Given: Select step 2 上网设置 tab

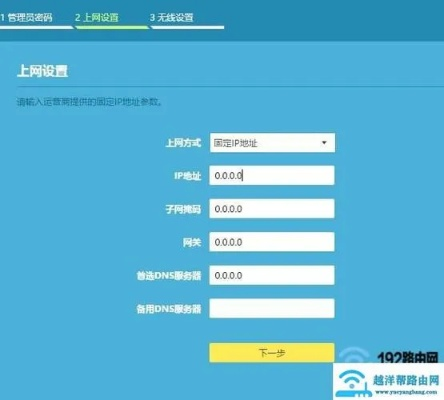Looking at the screenshot, I should tap(97, 17).
